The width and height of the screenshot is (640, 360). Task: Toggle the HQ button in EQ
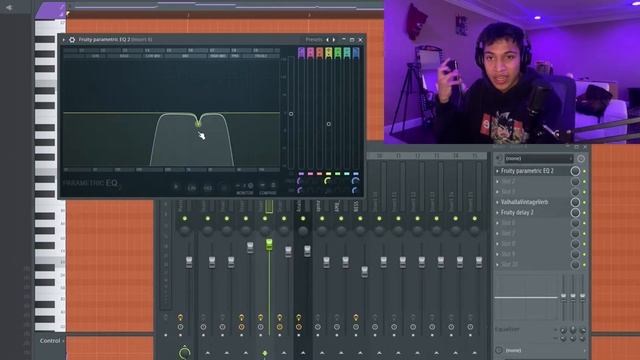pos(208,188)
